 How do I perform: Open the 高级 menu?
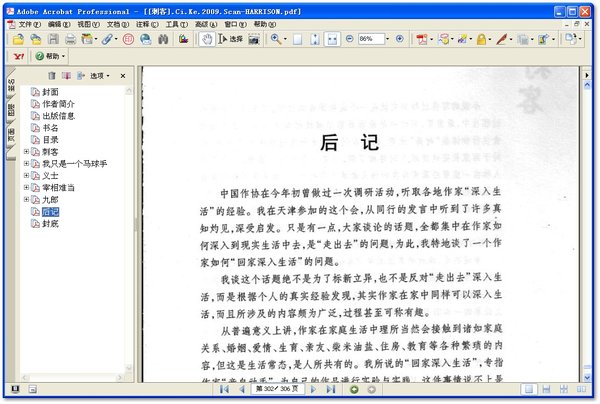click(x=206, y=24)
